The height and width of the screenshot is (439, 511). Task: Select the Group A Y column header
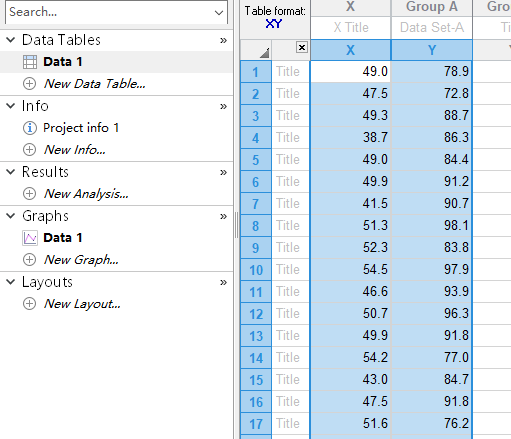tap(432, 50)
